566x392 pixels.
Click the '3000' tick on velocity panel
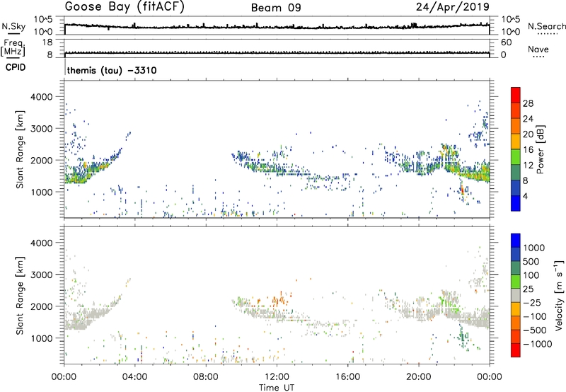[42, 275]
